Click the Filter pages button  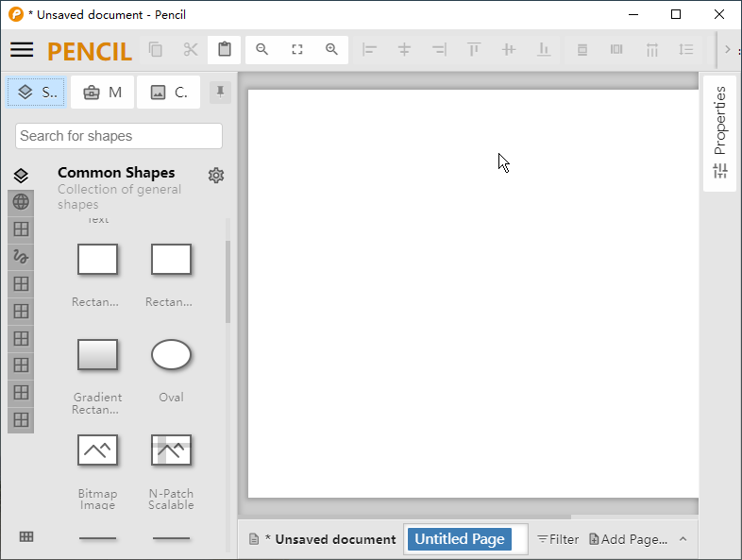pos(559,539)
